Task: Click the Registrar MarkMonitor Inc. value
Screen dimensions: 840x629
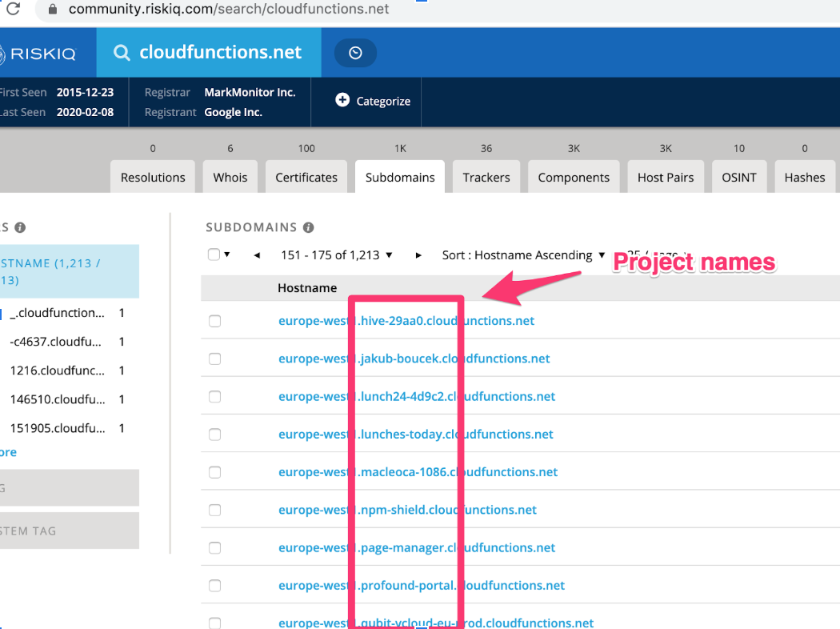Action: click(x=250, y=92)
